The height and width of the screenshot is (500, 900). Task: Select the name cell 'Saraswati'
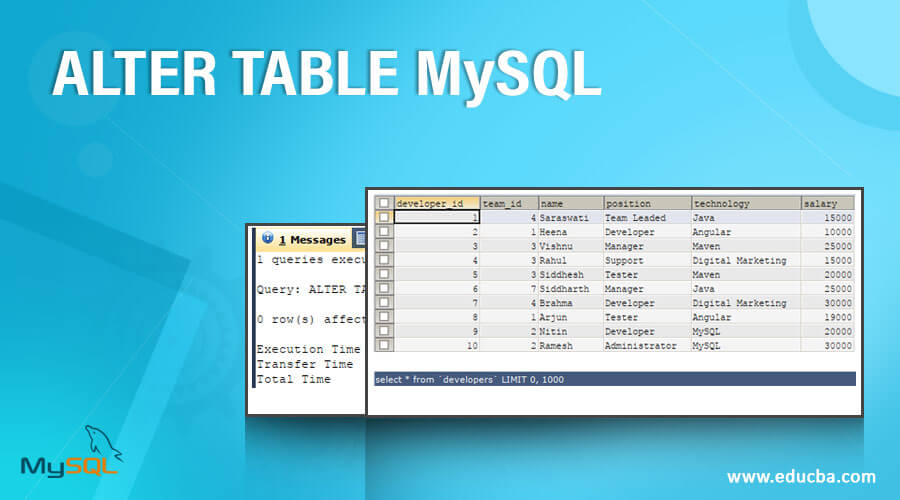(571, 218)
